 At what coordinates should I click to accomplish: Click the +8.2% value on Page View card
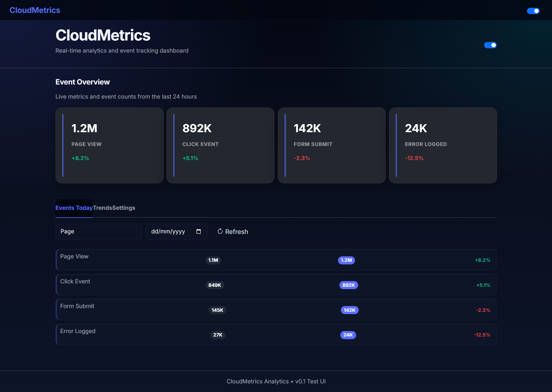click(80, 158)
